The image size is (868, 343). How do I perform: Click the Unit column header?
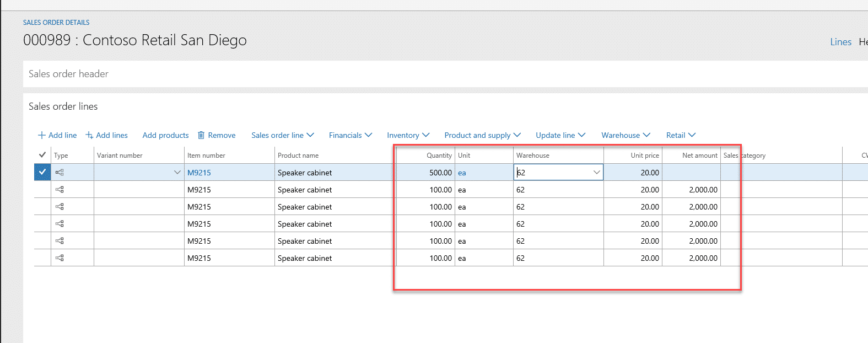(x=464, y=156)
